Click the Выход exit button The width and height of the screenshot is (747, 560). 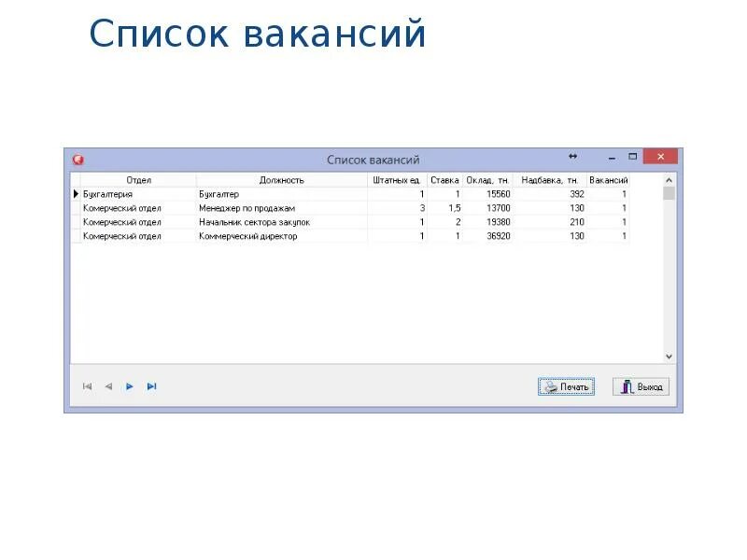641,386
